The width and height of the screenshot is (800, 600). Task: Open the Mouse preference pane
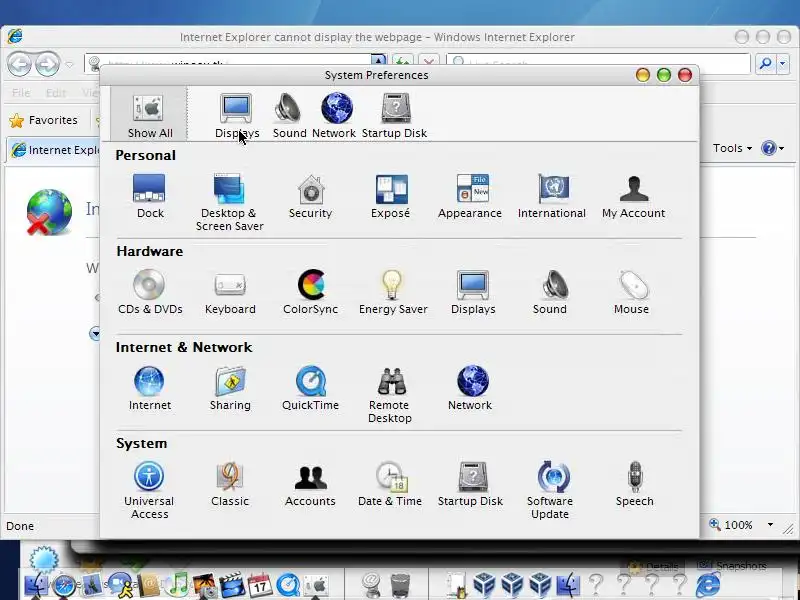tap(632, 292)
